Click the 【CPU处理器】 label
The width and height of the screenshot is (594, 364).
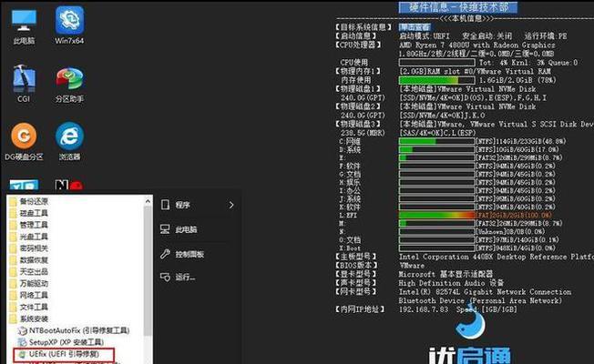pyautogui.click(x=358, y=45)
